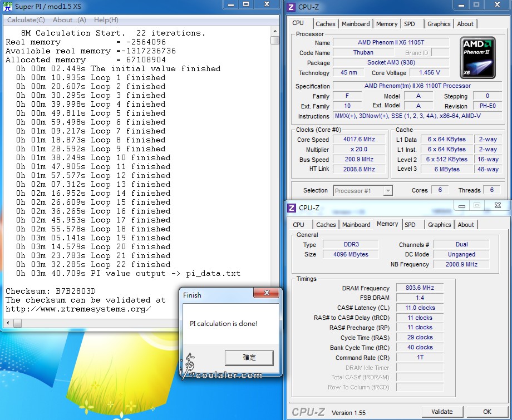Viewport: 512px width, 420px height.
Task: Switch to the Mainboard tab in the top CPU-Z window
Action: tap(356, 24)
